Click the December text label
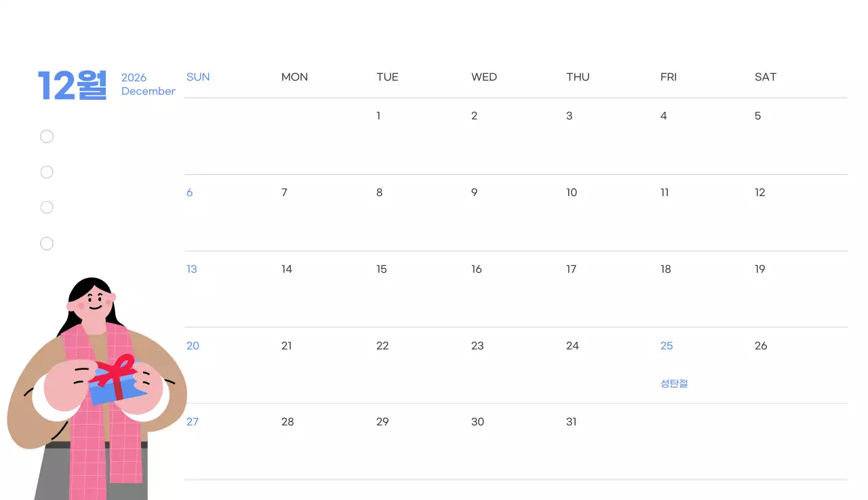This screenshot has width=868, height=500. tap(148, 92)
